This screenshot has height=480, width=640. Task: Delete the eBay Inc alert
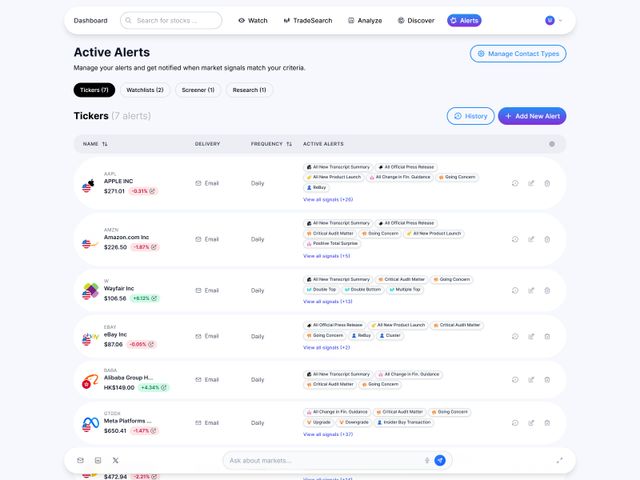547,336
